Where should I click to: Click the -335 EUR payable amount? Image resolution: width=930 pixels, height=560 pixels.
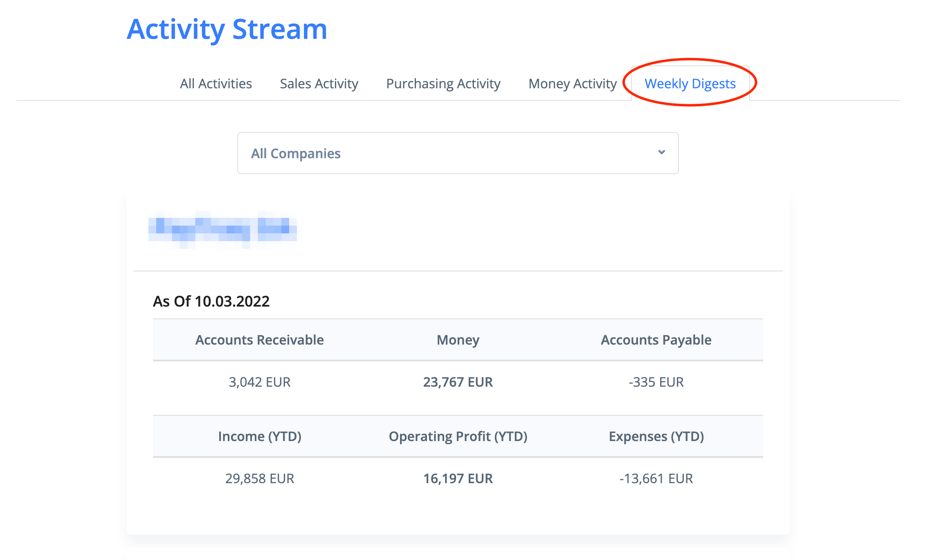(x=656, y=382)
